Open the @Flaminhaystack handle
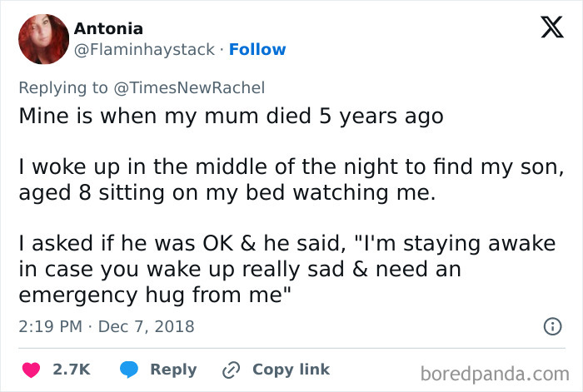 [146, 50]
